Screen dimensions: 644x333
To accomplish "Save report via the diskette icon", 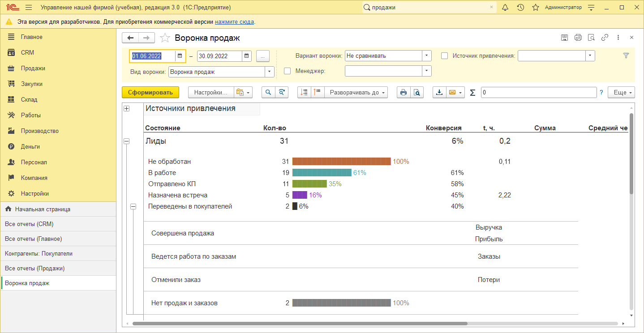I will (x=565, y=38).
